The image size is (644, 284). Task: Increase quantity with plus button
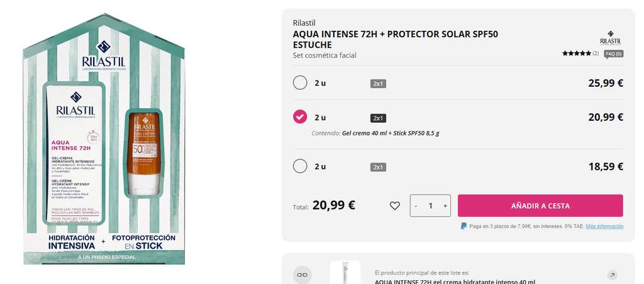445,206
